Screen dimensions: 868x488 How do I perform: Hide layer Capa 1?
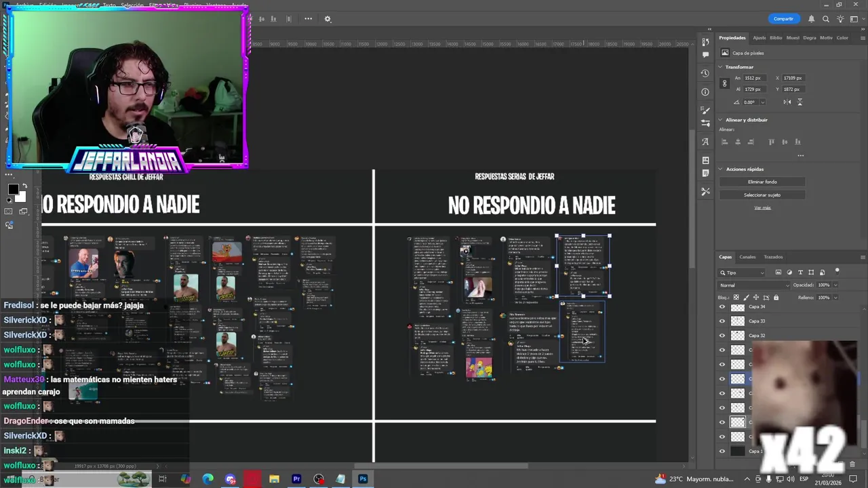tap(722, 451)
